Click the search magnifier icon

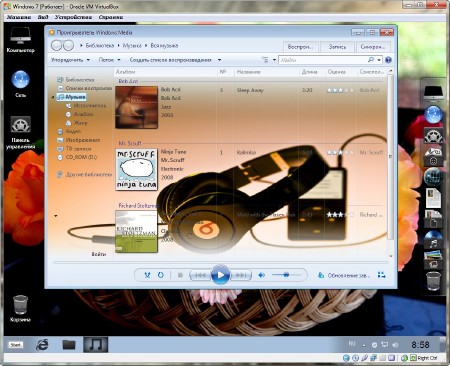[x=371, y=60]
